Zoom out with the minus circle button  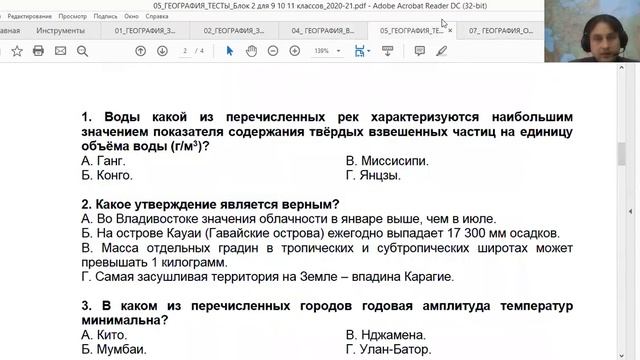(x=273, y=51)
